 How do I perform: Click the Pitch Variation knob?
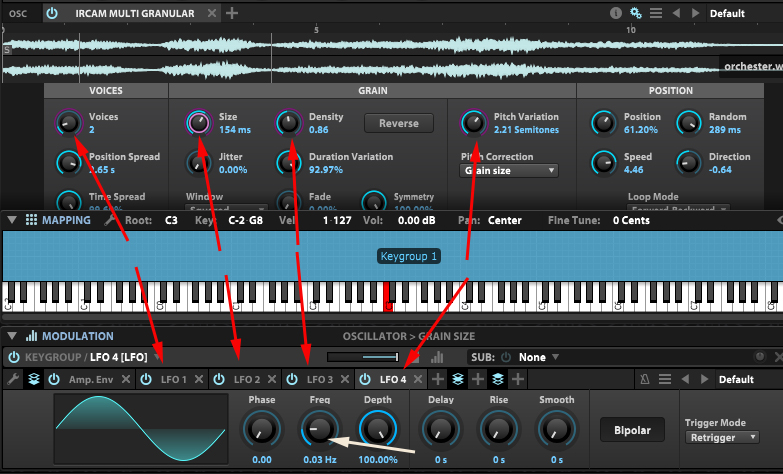[x=473, y=122]
